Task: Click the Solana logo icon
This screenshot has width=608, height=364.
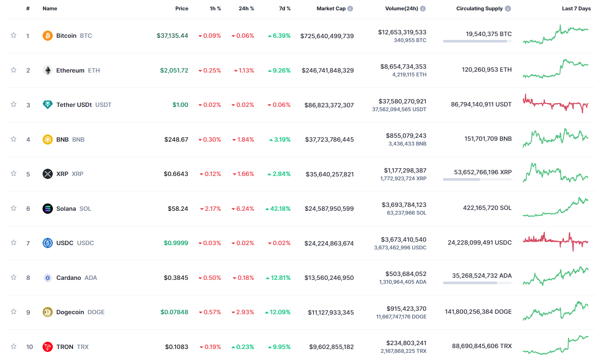Action: pos(48,209)
